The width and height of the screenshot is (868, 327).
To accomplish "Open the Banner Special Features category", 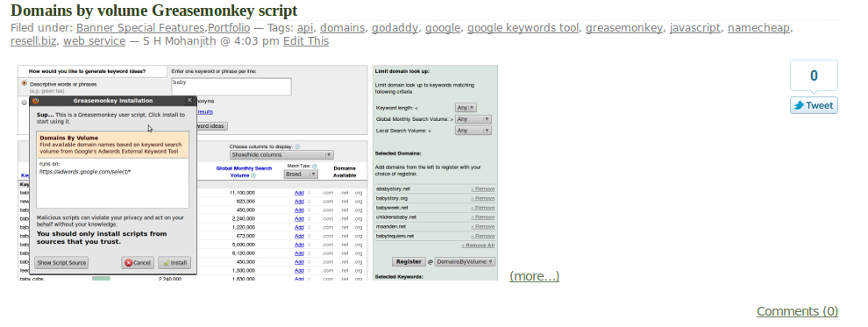I will pos(140,28).
